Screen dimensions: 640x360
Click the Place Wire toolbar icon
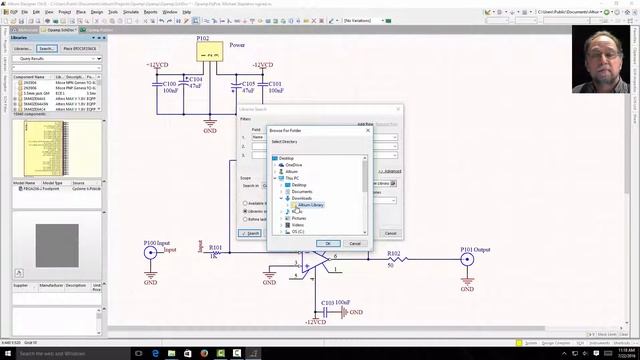(207, 21)
